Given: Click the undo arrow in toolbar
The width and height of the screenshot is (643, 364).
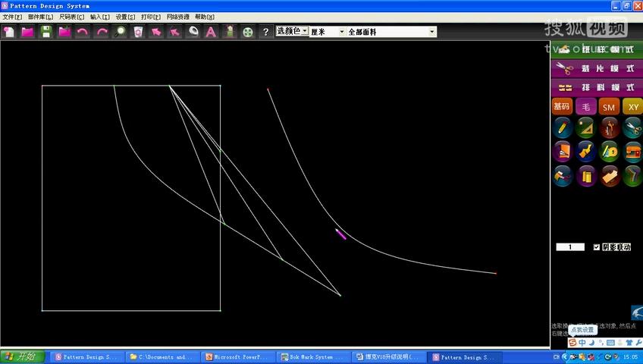Looking at the screenshot, I should [x=83, y=32].
